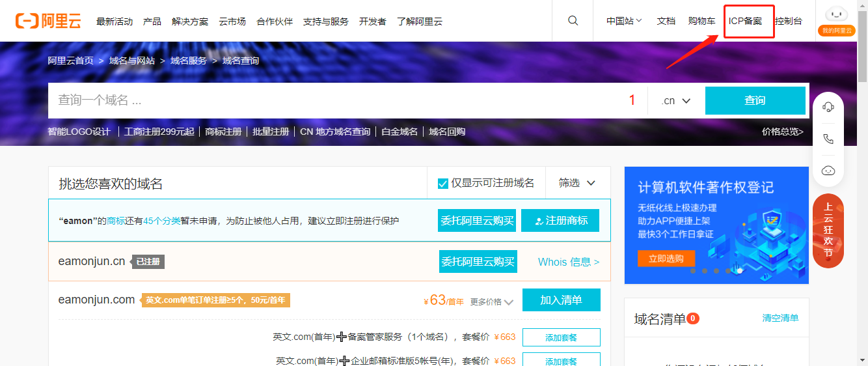Screen dimensions: 868x366
Task: Open 域名服务 breadcrumb
Action: (189, 61)
